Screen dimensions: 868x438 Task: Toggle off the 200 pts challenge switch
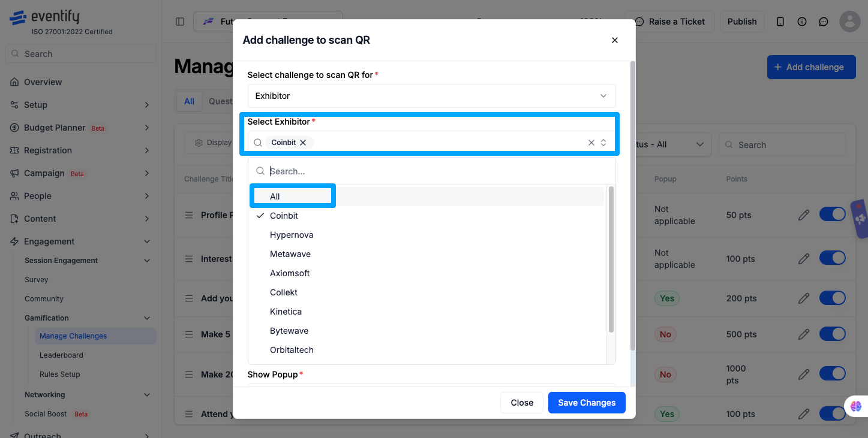point(832,298)
